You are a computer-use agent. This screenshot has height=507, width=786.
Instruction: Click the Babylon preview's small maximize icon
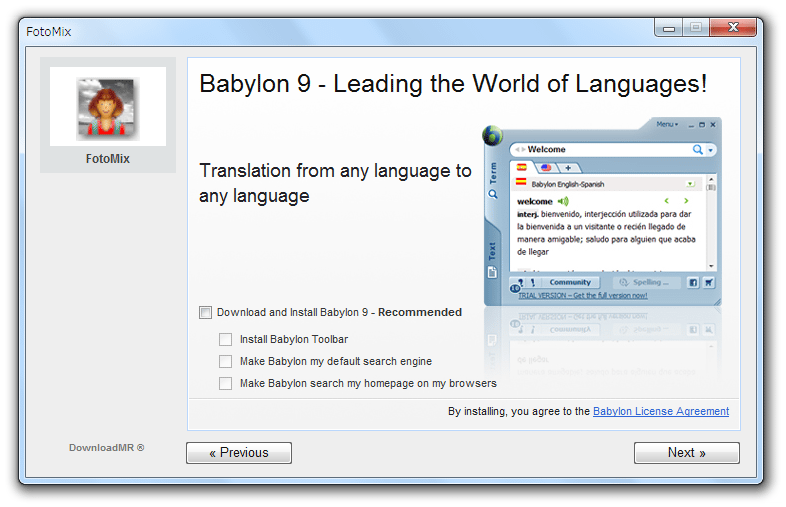702,124
